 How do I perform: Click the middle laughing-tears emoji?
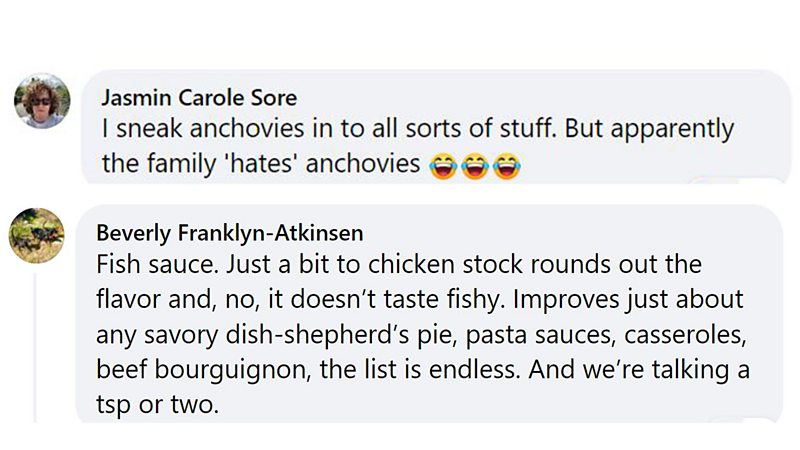pos(474,165)
